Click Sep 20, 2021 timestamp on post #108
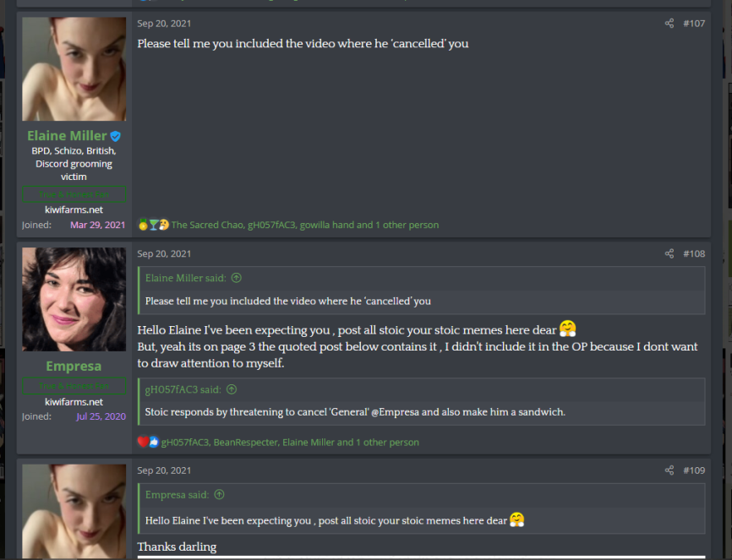Screen dimensions: 732x560 pos(164,253)
